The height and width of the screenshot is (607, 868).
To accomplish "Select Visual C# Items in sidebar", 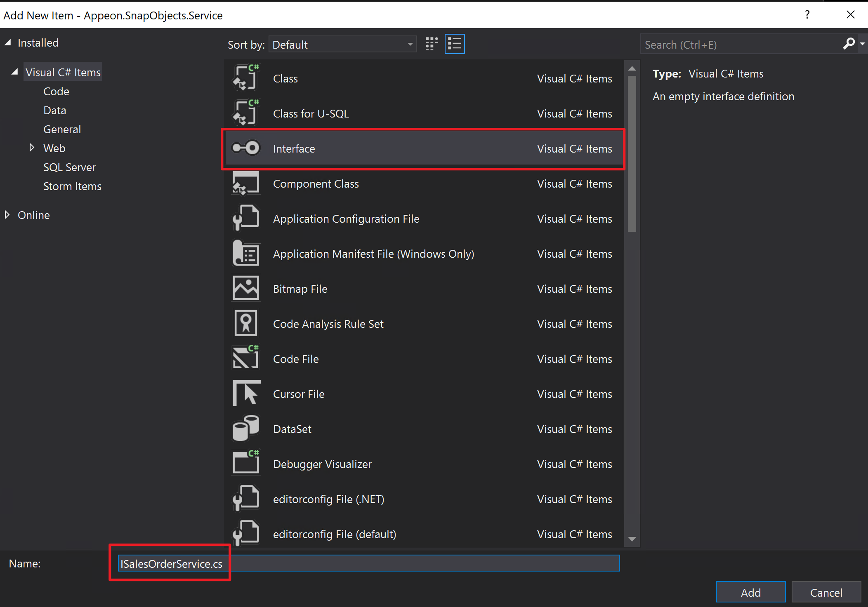I will point(63,72).
